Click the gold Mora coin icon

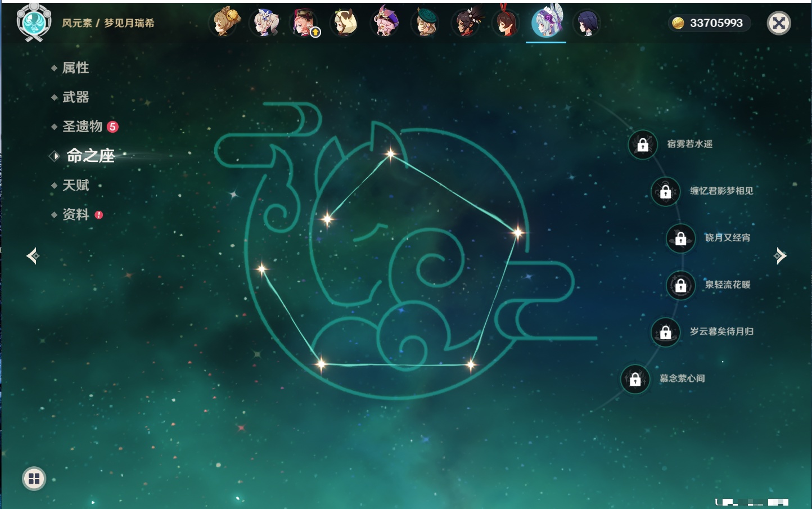click(678, 23)
